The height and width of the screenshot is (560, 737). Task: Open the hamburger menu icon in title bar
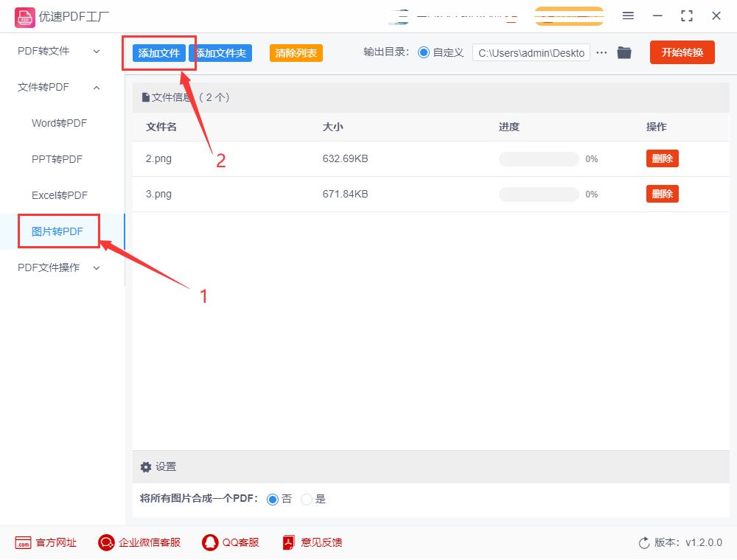click(x=628, y=16)
